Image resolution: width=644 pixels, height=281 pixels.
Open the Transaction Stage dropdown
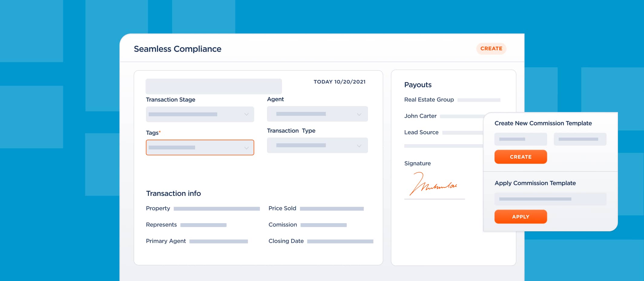(x=200, y=114)
